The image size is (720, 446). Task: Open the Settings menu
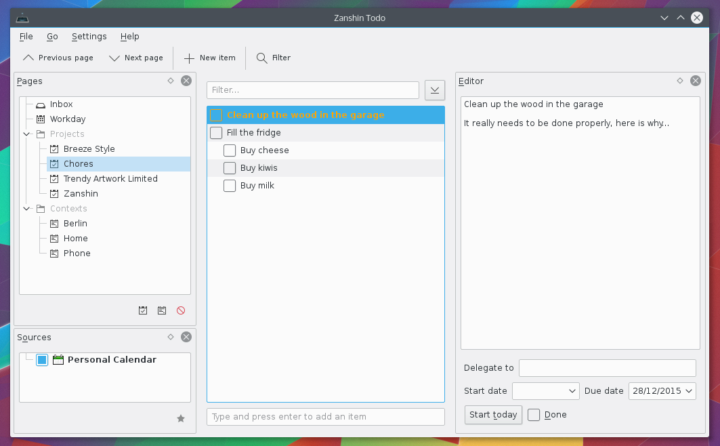point(89,36)
